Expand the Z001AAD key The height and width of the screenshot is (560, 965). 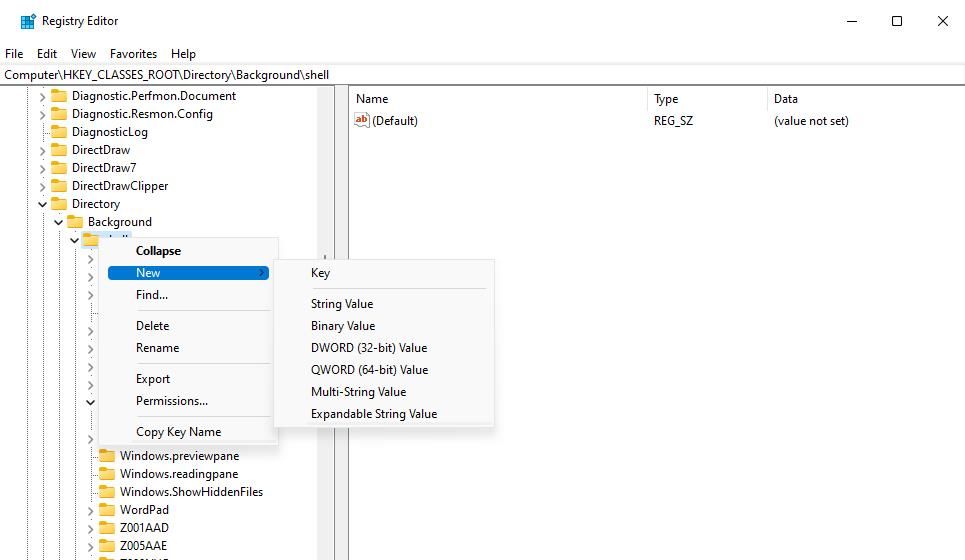click(90, 528)
